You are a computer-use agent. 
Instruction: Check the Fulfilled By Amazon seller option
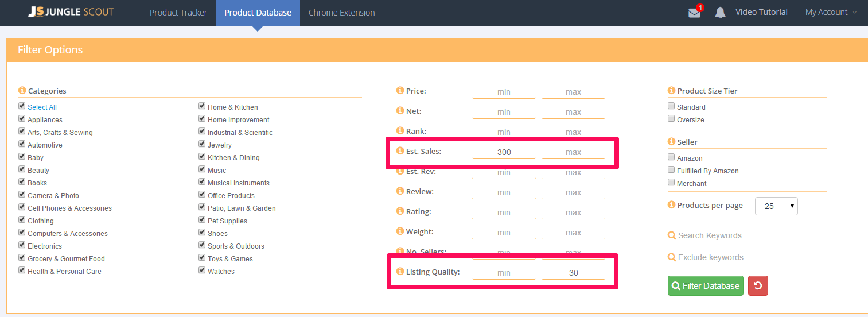671,170
